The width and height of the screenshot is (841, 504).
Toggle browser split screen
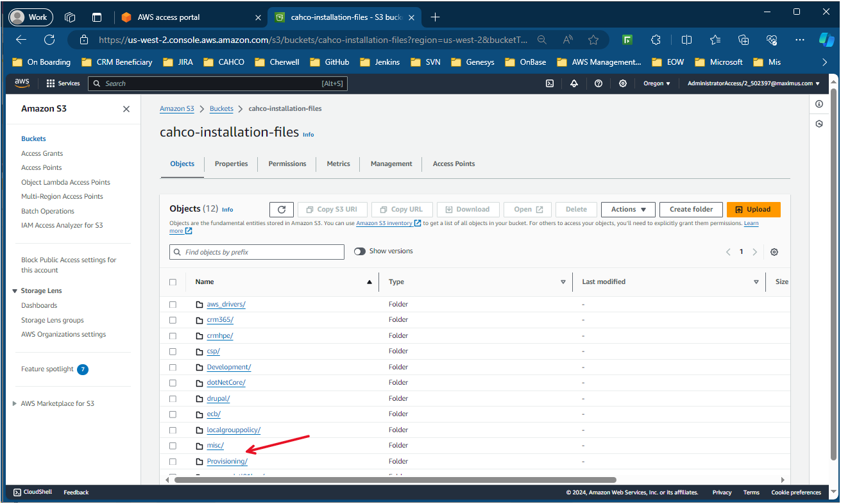pos(686,40)
